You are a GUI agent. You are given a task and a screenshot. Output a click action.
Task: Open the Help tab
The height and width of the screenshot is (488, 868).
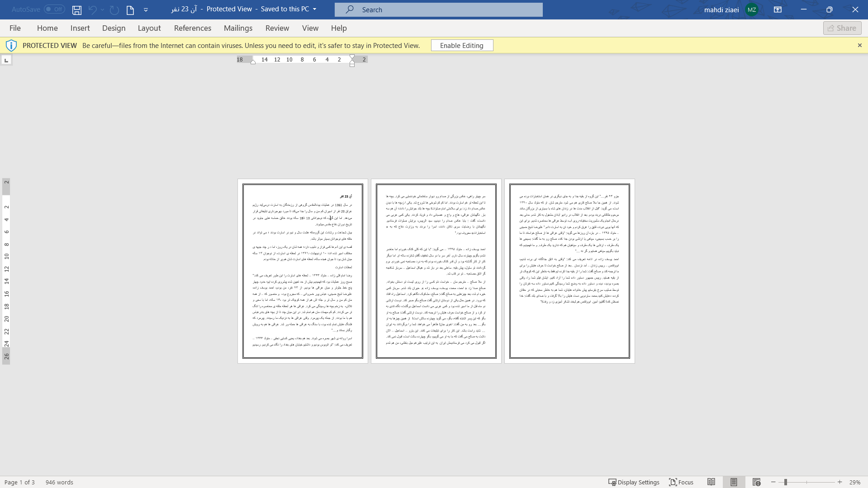click(x=339, y=28)
